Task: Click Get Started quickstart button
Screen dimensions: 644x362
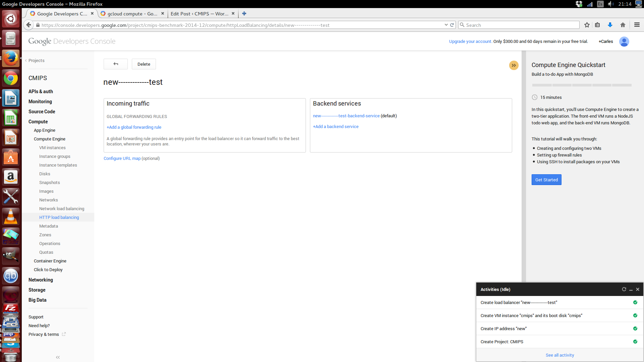Action: [x=546, y=180]
